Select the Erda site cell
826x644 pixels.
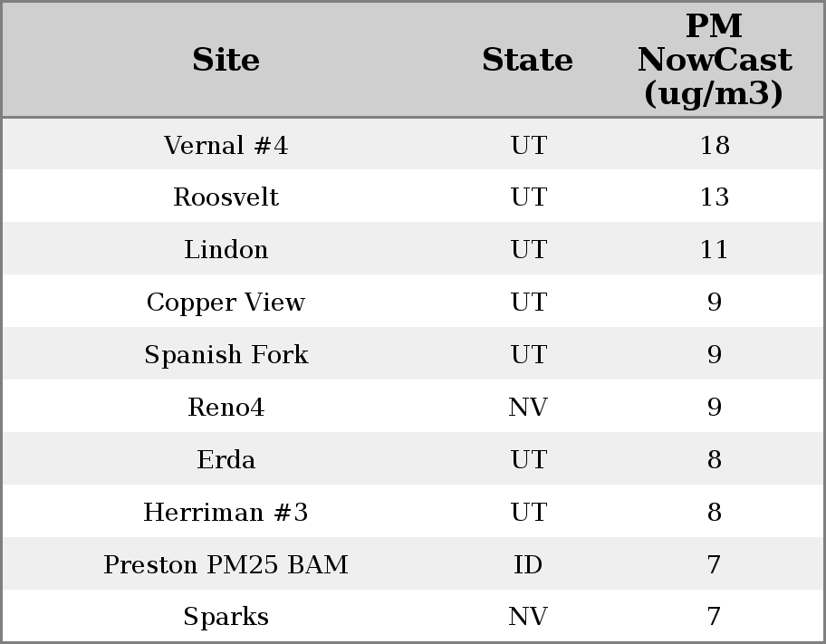226,460
